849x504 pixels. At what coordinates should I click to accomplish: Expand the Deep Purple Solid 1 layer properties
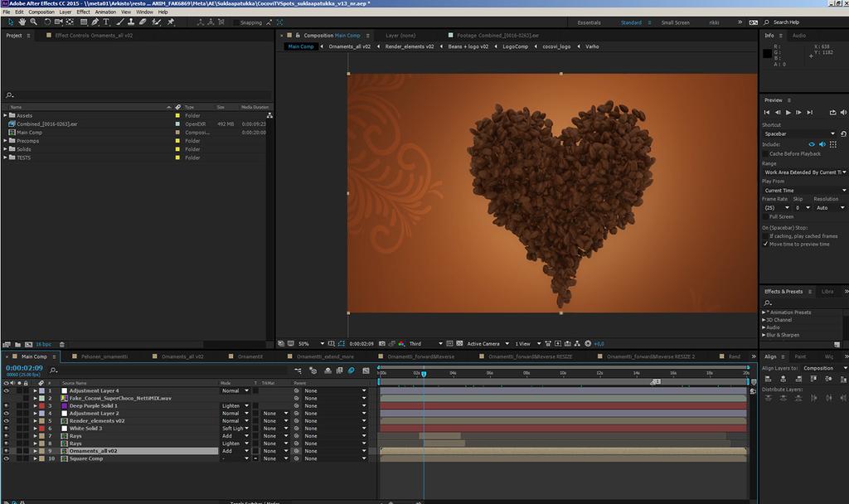[x=35, y=406]
